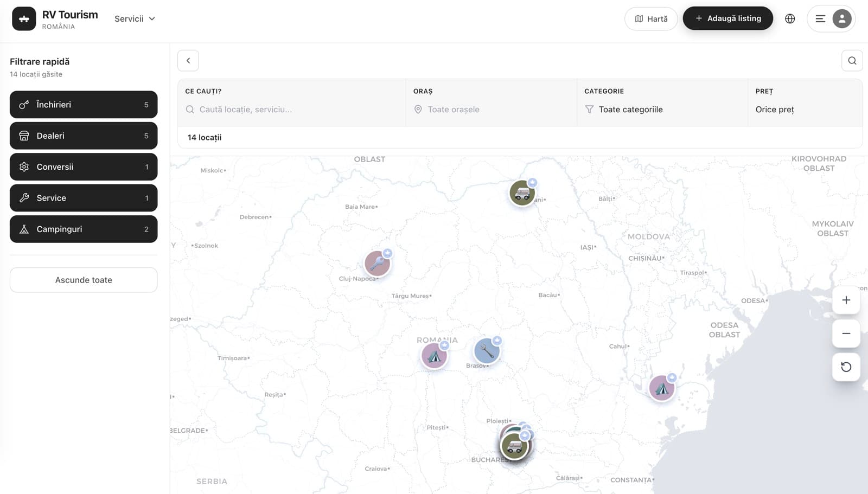Toggle the Campinguri quick filter
The height and width of the screenshot is (494, 868).
point(84,229)
